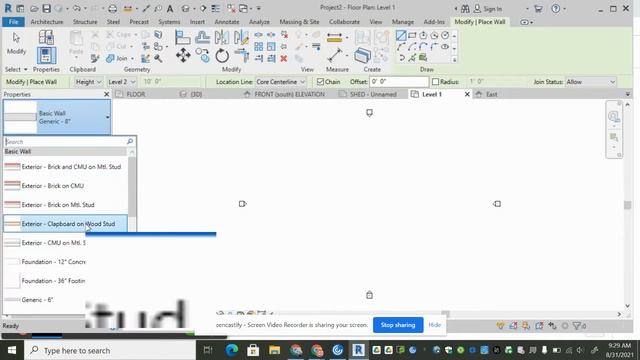
Task: Click the Create Similar icon
Action: (x=362, y=56)
